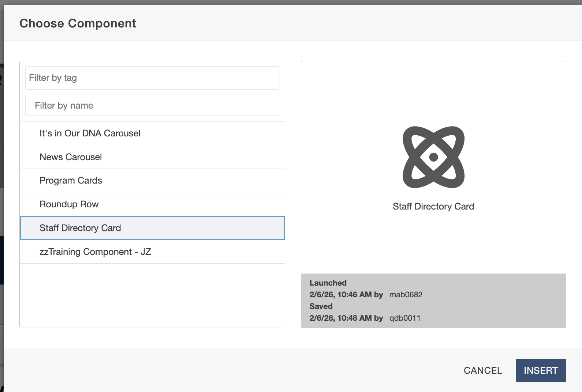Click the Launched heading in the info panel
Viewport: 582px width, 392px height.
click(328, 283)
